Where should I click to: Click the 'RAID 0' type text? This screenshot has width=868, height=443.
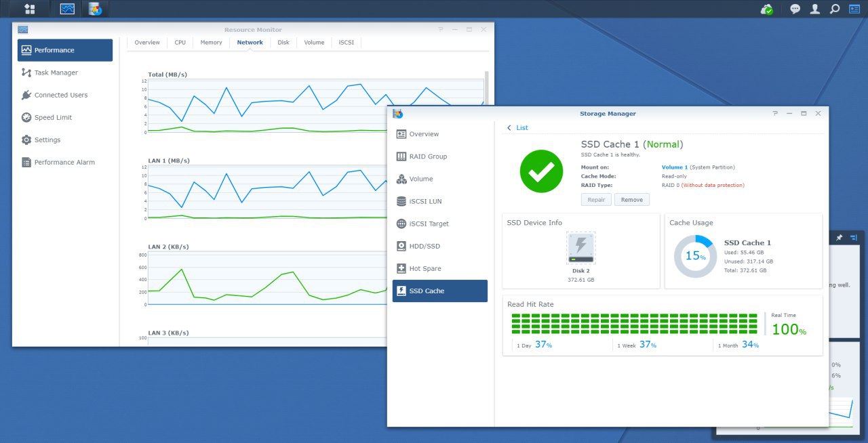pos(671,185)
